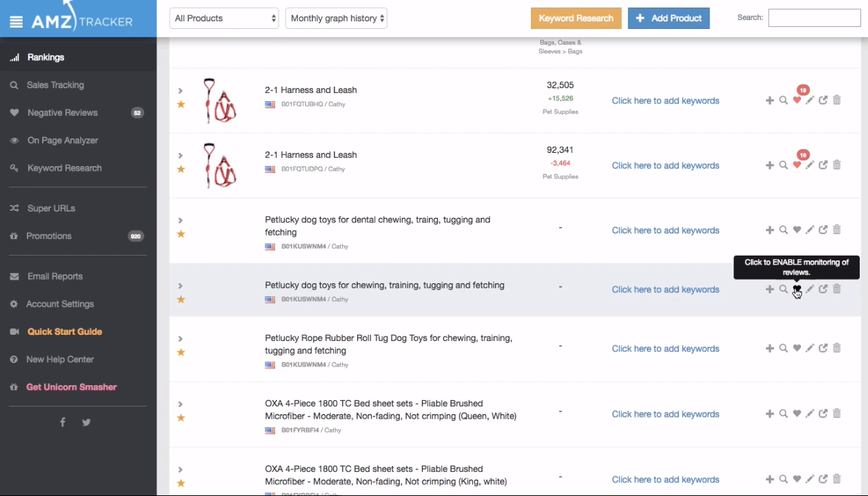
Task: Expand the Petlucky chewing, training, tugging row
Action: click(181, 285)
